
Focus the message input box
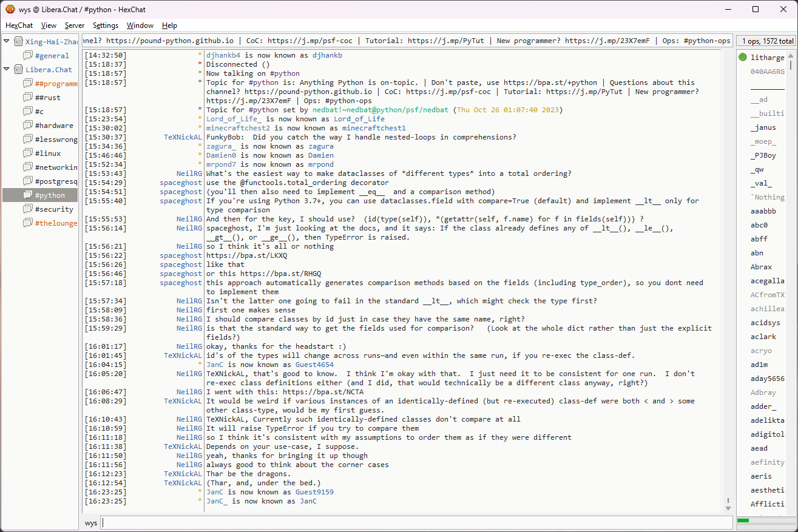click(416, 523)
